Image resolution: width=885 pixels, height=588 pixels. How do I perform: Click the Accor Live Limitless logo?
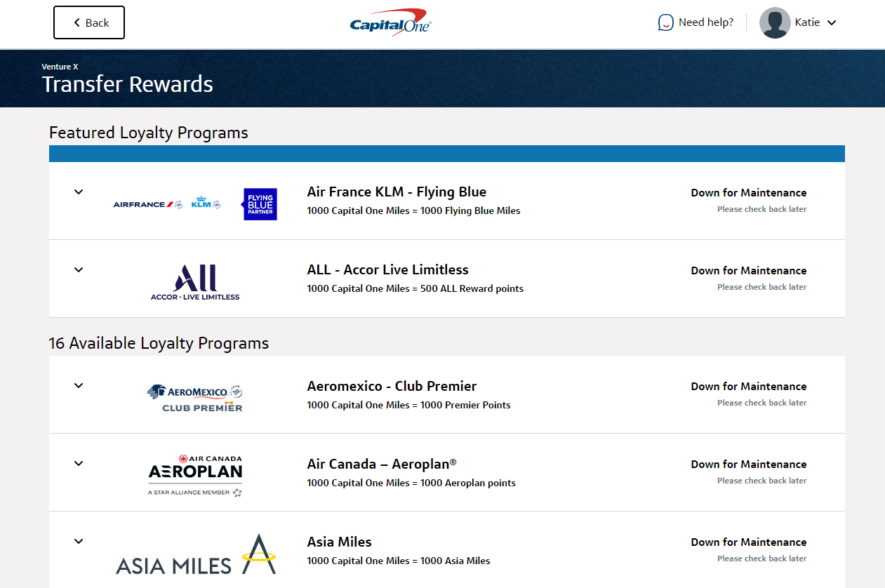[194, 281]
